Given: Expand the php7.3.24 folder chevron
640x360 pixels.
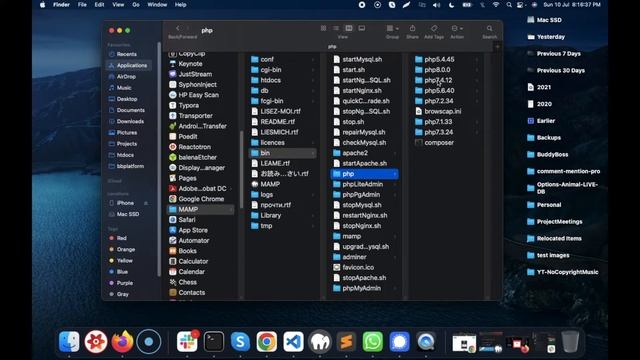Looking at the screenshot, I should pos(477,132).
